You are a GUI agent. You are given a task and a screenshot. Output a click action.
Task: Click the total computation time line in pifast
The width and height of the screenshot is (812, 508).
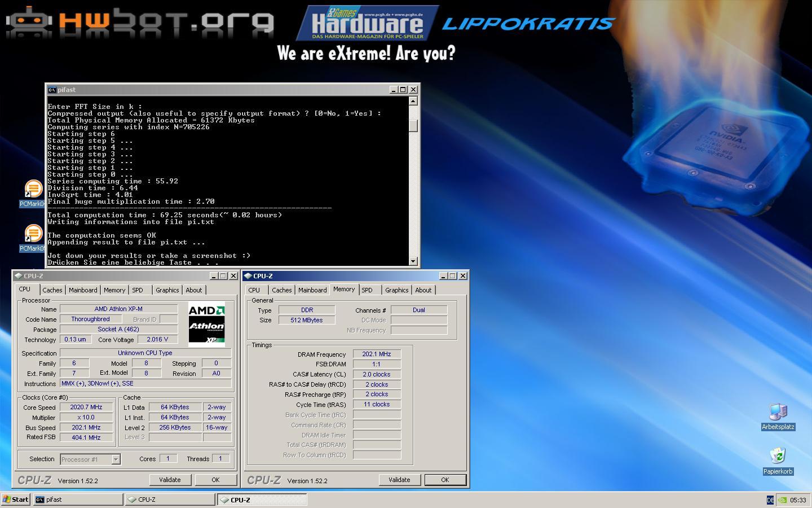165,215
